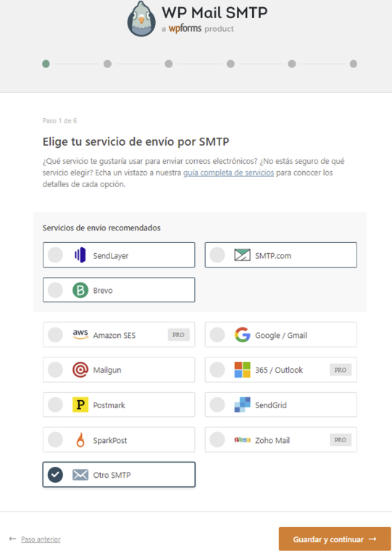
Task: Go back via Paso anterior link
Action: (41, 539)
